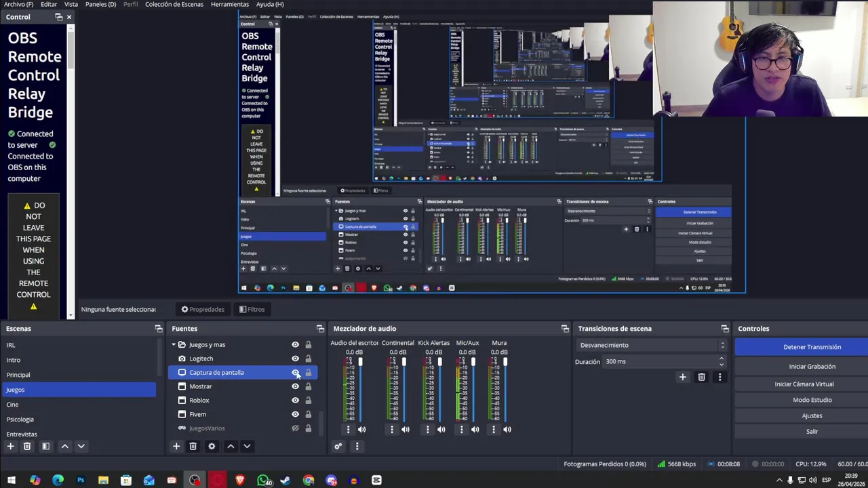Open the Editar menu
Viewport: 868px width, 488px height.
(49, 4)
